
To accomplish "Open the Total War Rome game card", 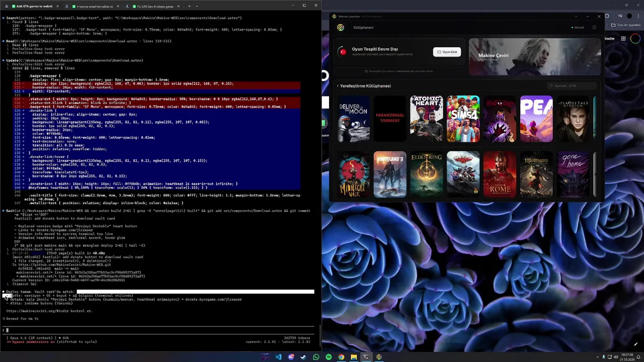I will pos(500,174).
